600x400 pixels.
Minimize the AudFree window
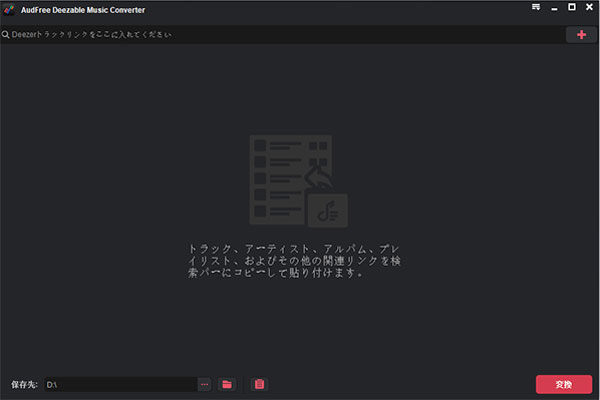(x=554, y=8)
